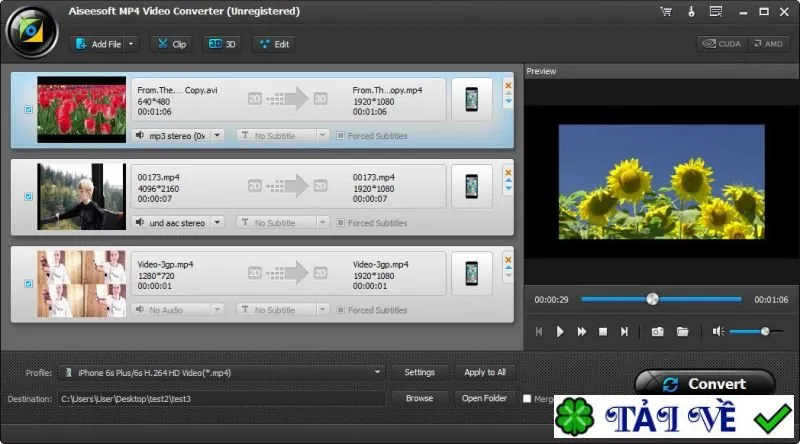
Task: Open snapshot folder icon in preview controls
Action: point(682,332)
